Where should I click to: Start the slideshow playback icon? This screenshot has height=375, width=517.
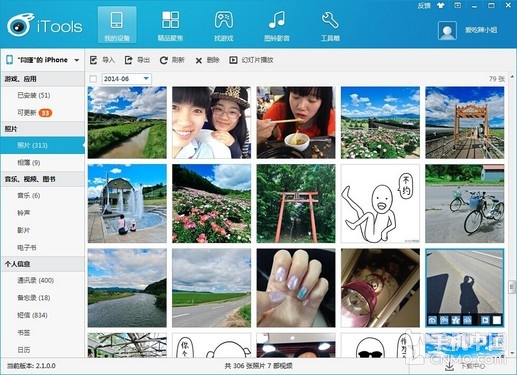click(x=233, y=60)
